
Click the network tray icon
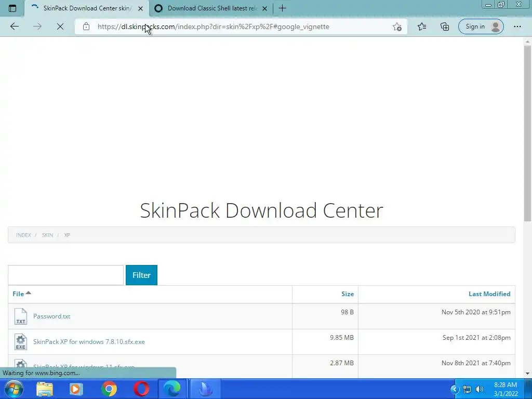[467, 390]
